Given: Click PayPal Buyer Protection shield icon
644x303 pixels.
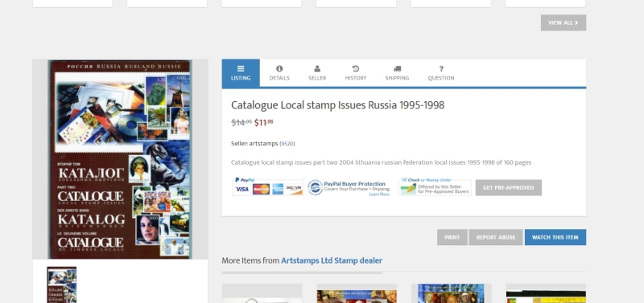Looking at the screenshot, I should pyautogui.click(x=315, y=187).
